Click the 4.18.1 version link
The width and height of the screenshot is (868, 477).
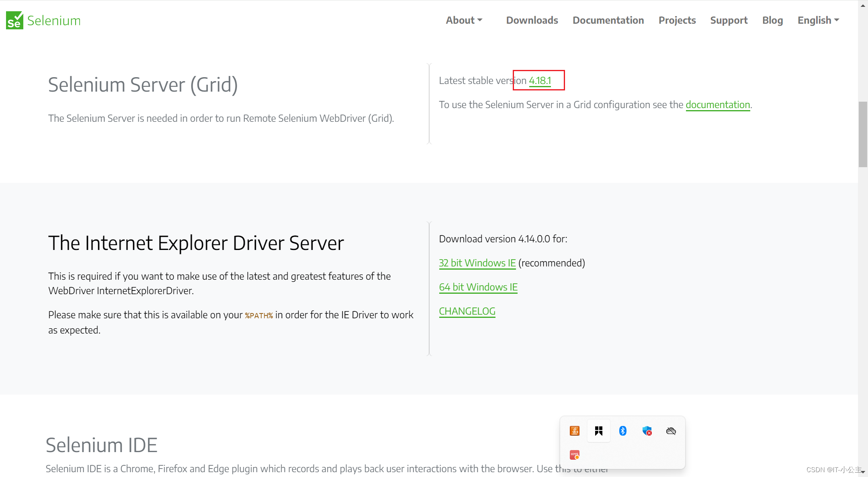[x=540, y=81]
